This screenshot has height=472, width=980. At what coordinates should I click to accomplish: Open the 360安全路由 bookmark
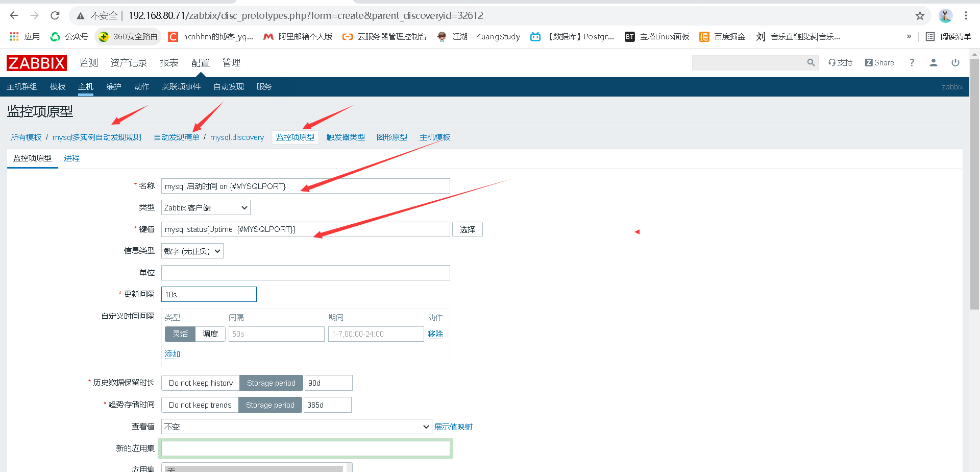click(x=128, y=37)
